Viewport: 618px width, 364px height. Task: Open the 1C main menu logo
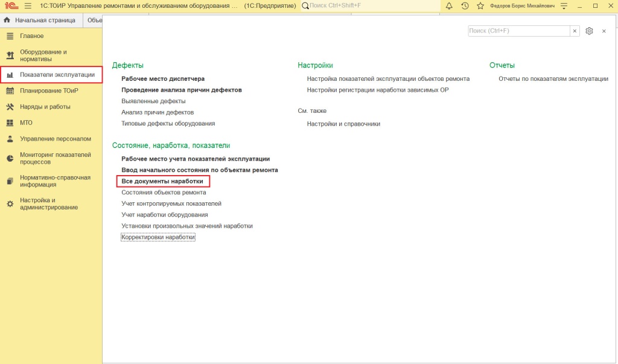[x=11, y=6]
